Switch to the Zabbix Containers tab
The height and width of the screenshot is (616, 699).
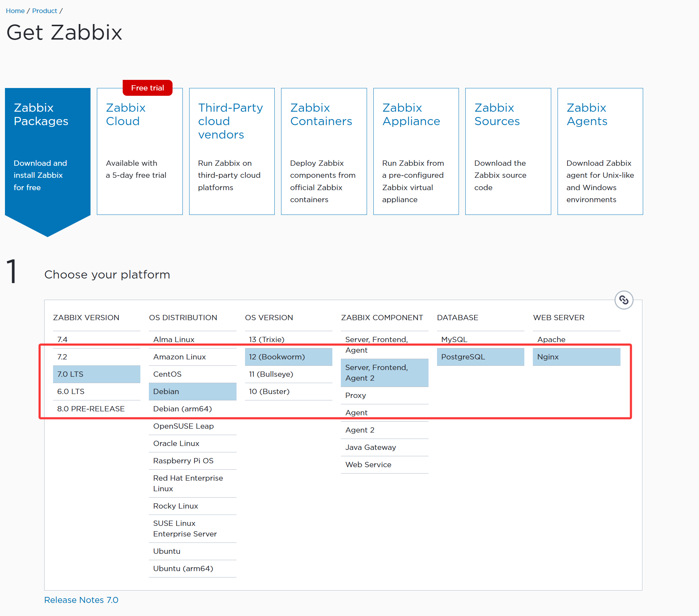324,151
